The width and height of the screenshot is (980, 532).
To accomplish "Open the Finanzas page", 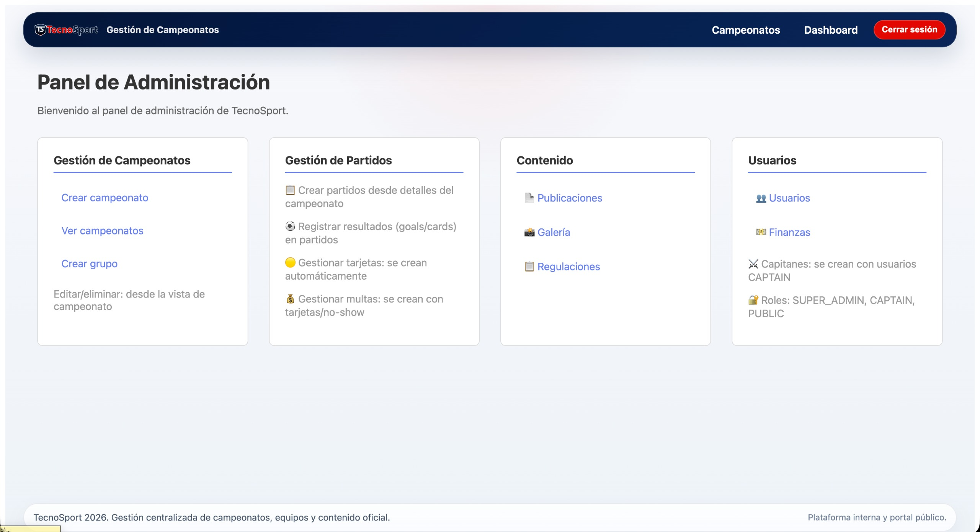I will coord(790,232).
